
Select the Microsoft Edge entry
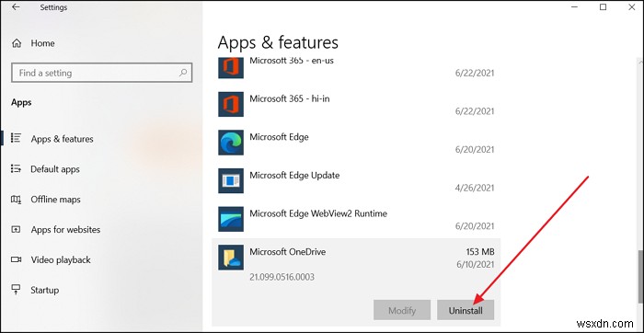tap(279, 137)
